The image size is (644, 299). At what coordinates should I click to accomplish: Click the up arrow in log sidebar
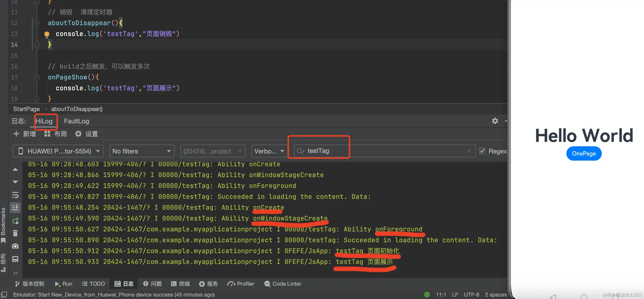point(15,169)
